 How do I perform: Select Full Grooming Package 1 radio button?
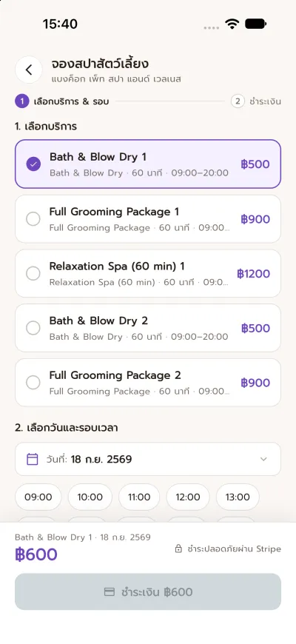click(x=33, y=219)
